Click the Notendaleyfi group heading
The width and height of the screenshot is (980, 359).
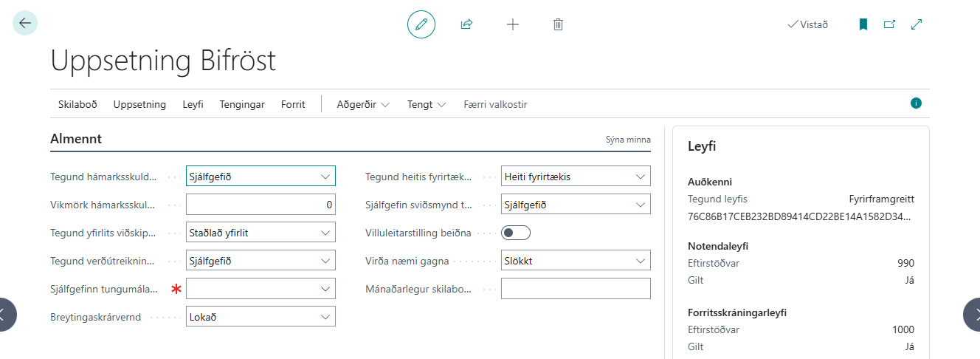[718, 246]
